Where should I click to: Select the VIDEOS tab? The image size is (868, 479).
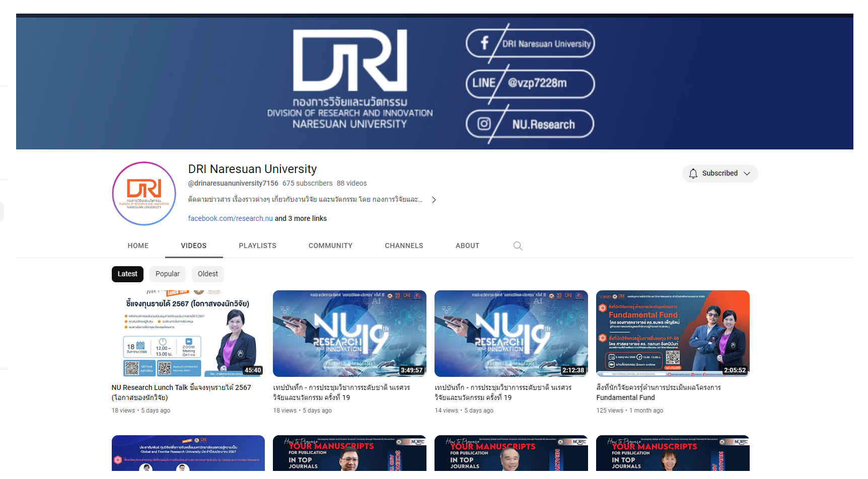click(x=194, y=246)
